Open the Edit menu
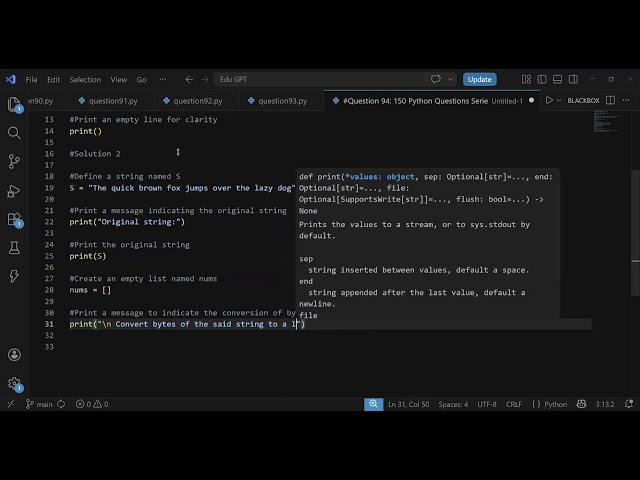Viewport: 640px width, 480px height. [x=53, y=80]
